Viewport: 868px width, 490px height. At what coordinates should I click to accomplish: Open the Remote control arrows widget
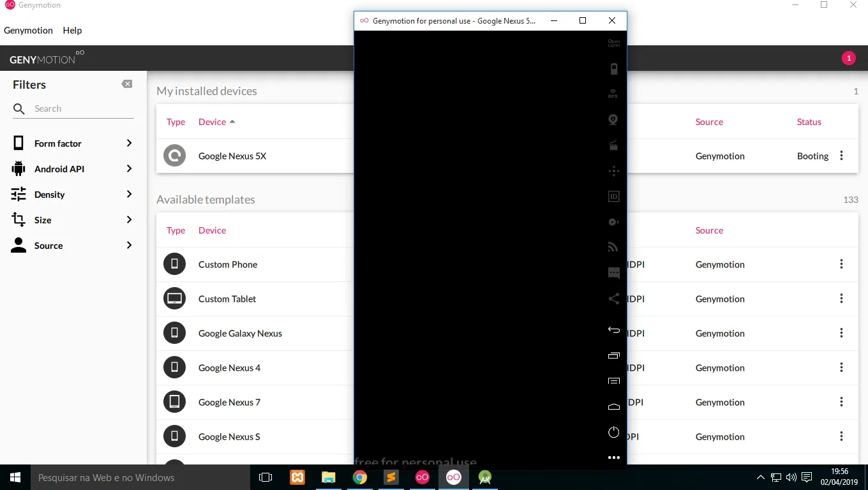pos(614,171)
